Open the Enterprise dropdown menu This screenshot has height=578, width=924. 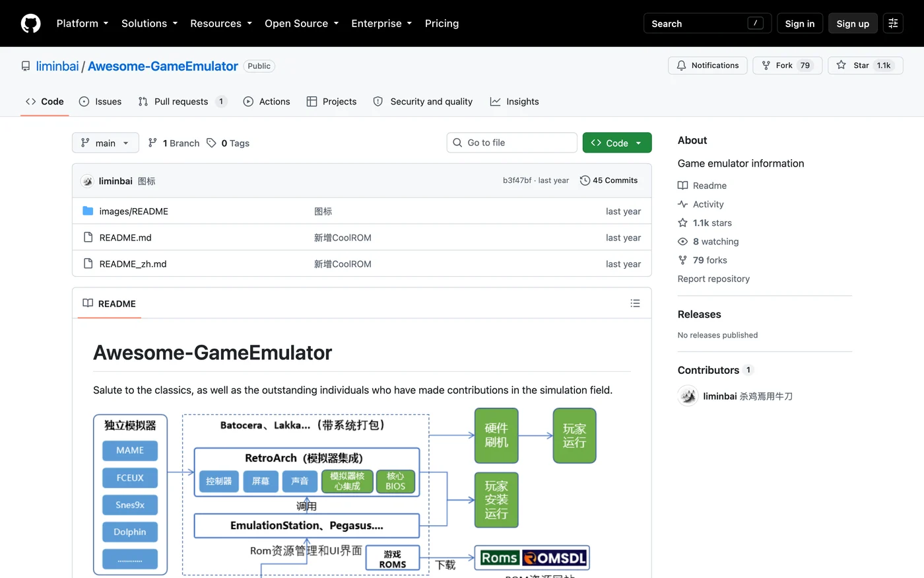click(x=381, y=23)
